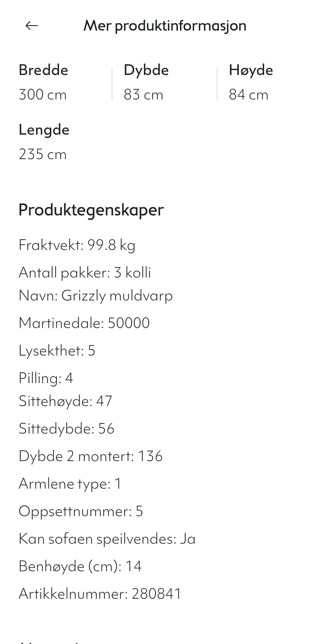
Task: Click the 'Produktegenskaper' section heading
Action: click(x=91, y=209)
